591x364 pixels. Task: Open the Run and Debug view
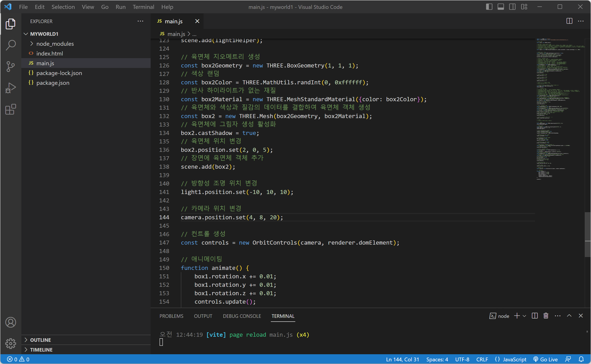(x=11, y=88)
